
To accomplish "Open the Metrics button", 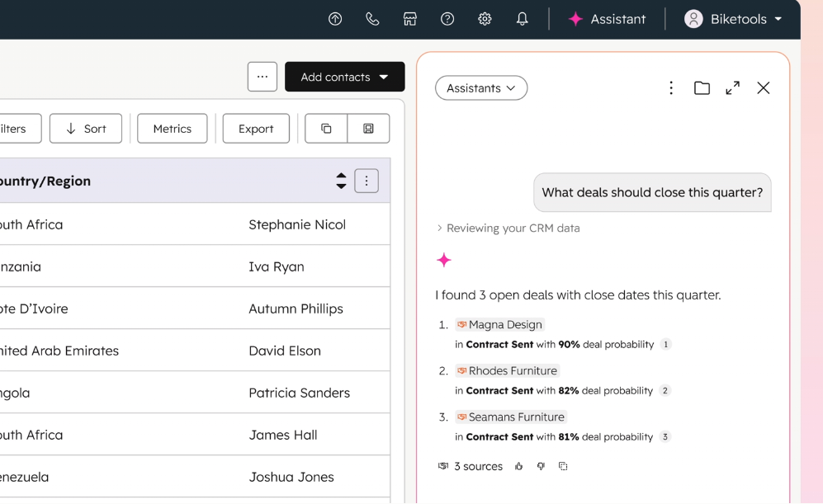I will click(173, 129).
